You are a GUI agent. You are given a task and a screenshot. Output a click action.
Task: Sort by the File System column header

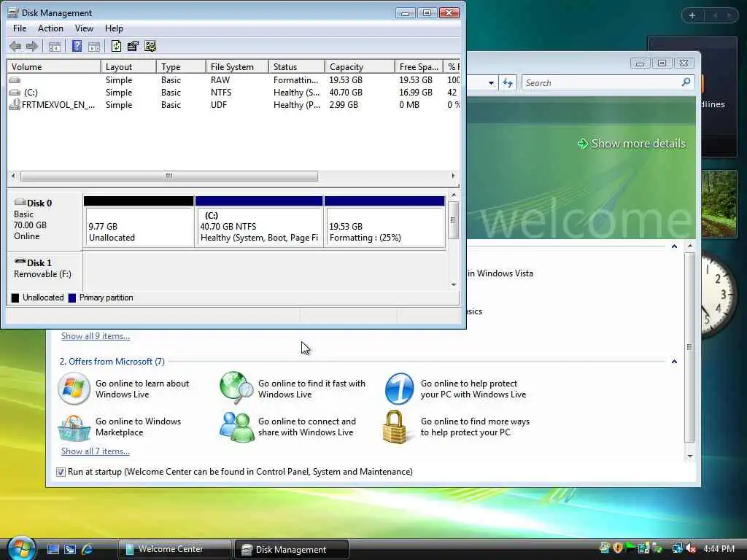237,66
